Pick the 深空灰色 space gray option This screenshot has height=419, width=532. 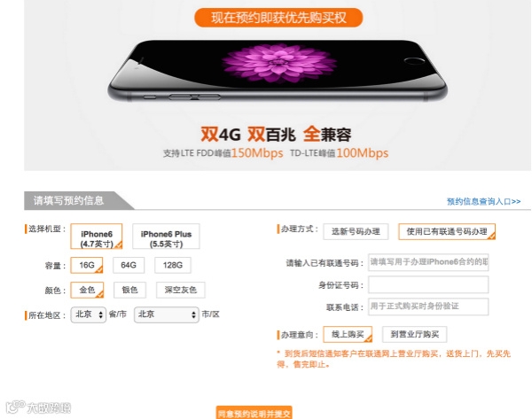[x=181, y=291]
